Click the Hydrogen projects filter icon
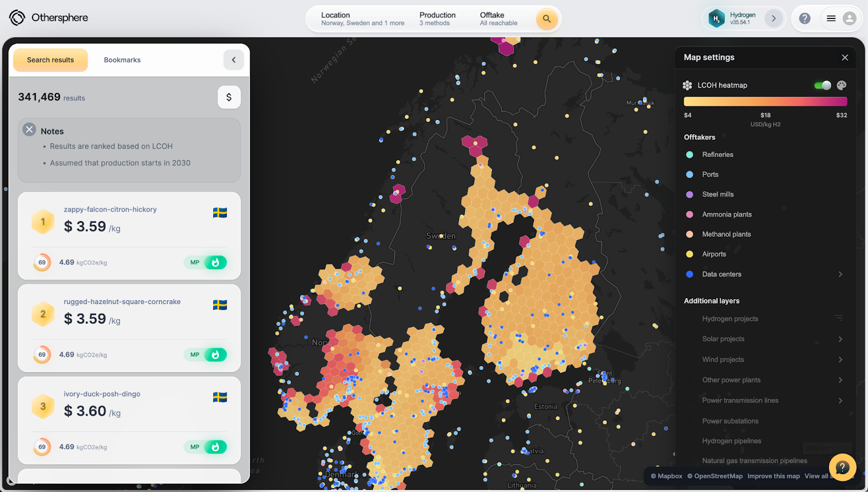The image size is (868, 492). pyautogui.click(x=839, y=318)
